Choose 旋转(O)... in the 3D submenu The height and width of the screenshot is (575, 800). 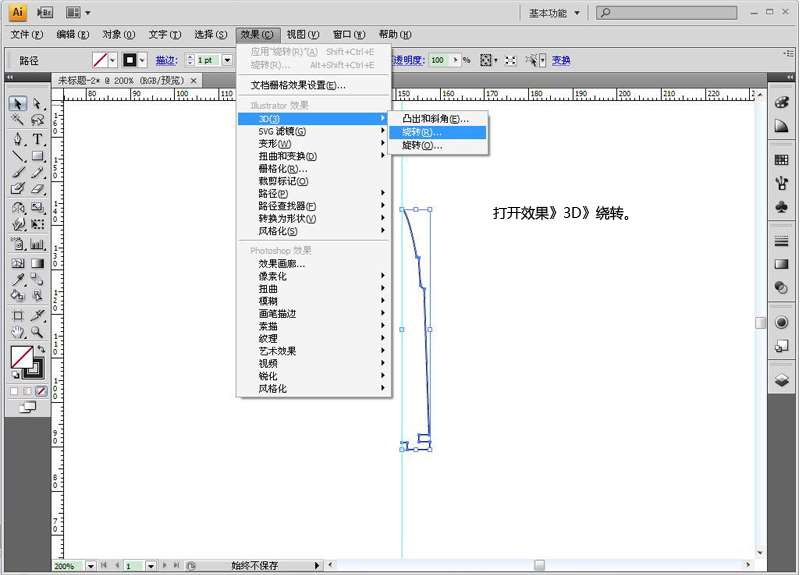coord(438,145)
